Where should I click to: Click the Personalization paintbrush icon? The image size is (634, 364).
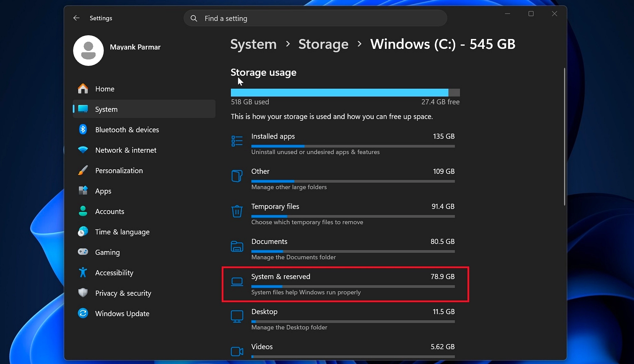tap(83, 170)
